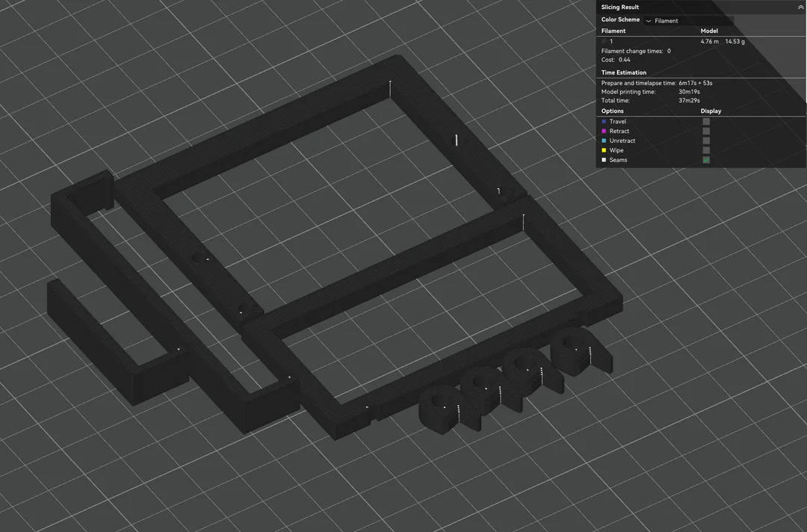
Task: Click the row of four clip parts
Action: (x=515, y=381)
